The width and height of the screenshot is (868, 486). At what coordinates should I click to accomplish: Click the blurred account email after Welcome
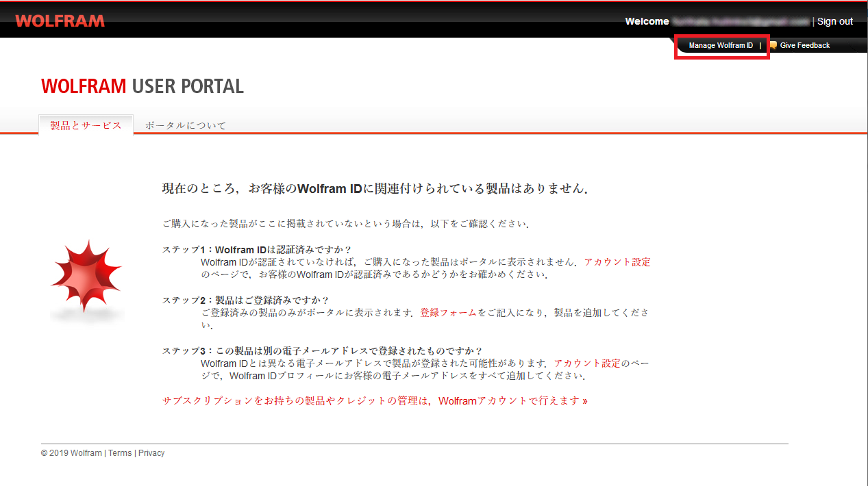coord(741,21)
